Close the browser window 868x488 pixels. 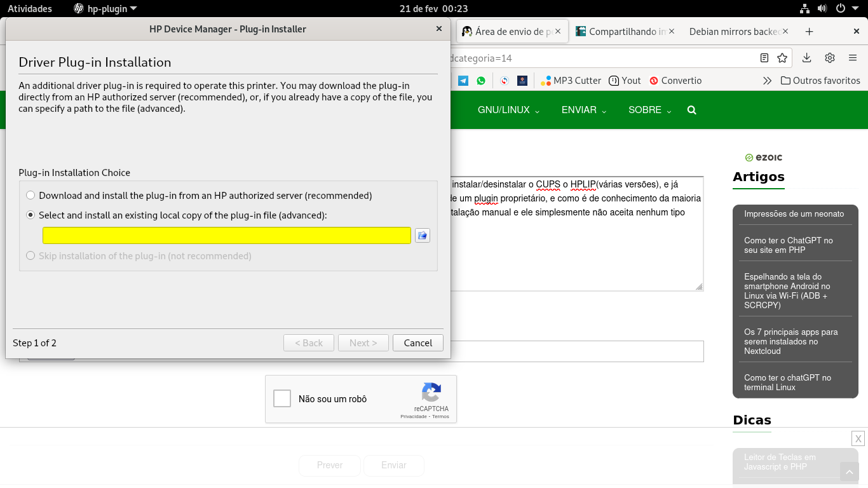pyautogui.click(x=856, y=31)
